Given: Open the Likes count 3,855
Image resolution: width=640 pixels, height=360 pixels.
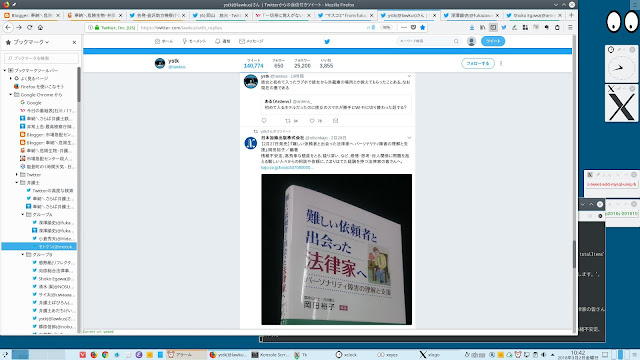Looking at the screenshot, I should click(x=326, y=63).
